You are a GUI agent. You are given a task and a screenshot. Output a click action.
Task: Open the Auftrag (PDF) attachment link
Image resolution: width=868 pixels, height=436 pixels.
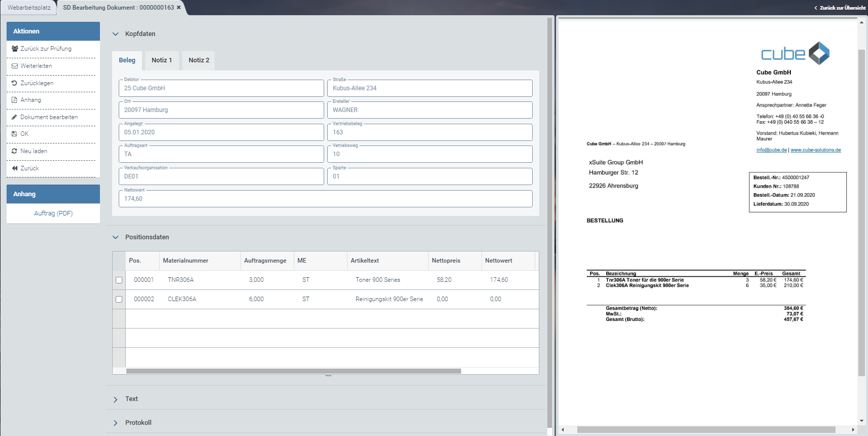pos(53,213)
